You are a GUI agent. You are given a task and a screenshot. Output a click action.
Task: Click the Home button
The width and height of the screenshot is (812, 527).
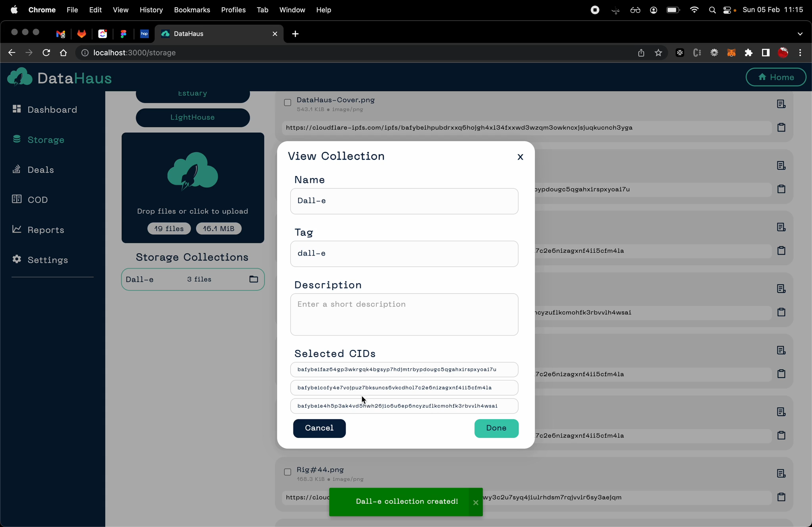tap(776, 77)
